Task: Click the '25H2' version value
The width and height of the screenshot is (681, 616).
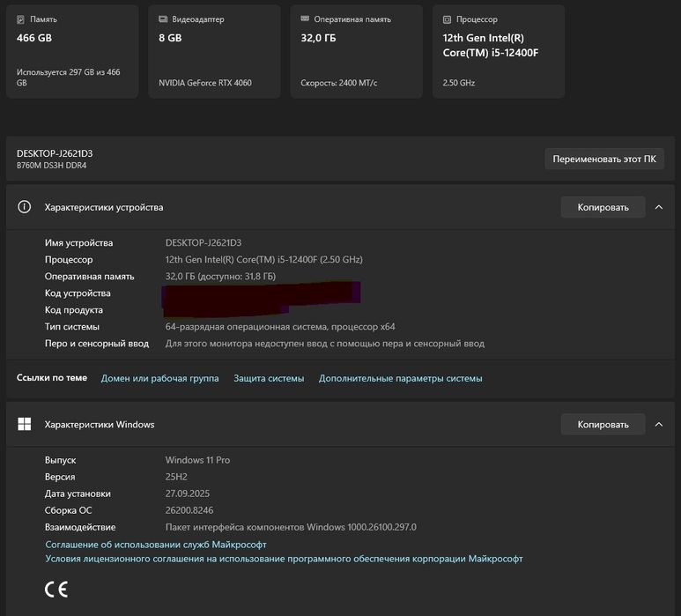Action: click(x=176, y=477)
